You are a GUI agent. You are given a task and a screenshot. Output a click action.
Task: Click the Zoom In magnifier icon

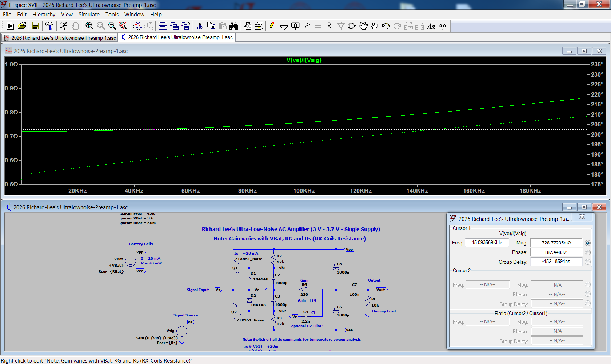(x=89, y=26)
